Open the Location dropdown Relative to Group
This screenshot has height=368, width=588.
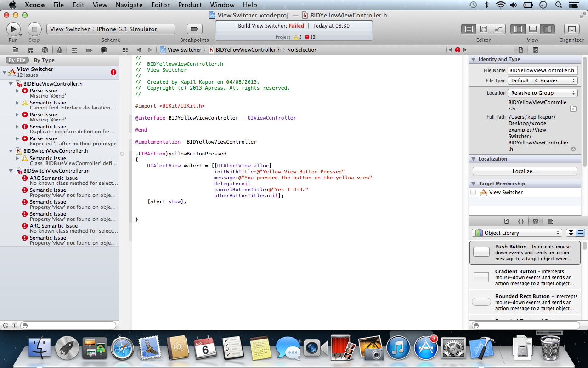[x=543, y=93]
